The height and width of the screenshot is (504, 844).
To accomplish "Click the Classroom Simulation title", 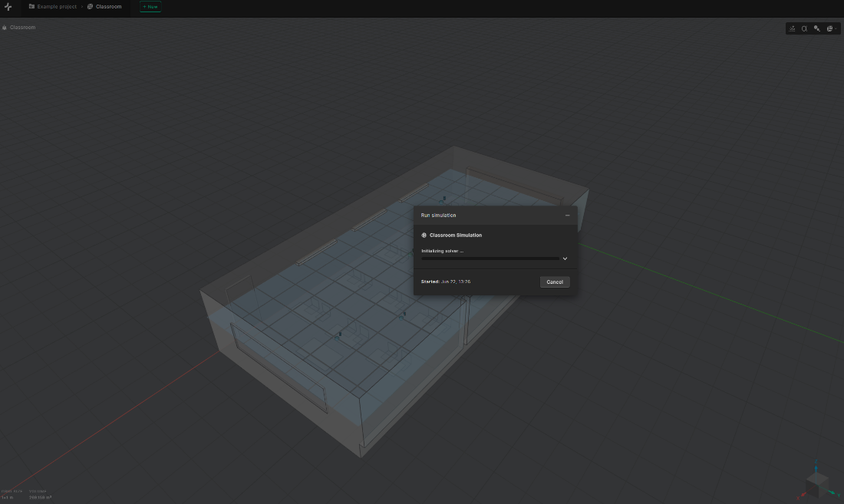I will click(x=455, y=235).
